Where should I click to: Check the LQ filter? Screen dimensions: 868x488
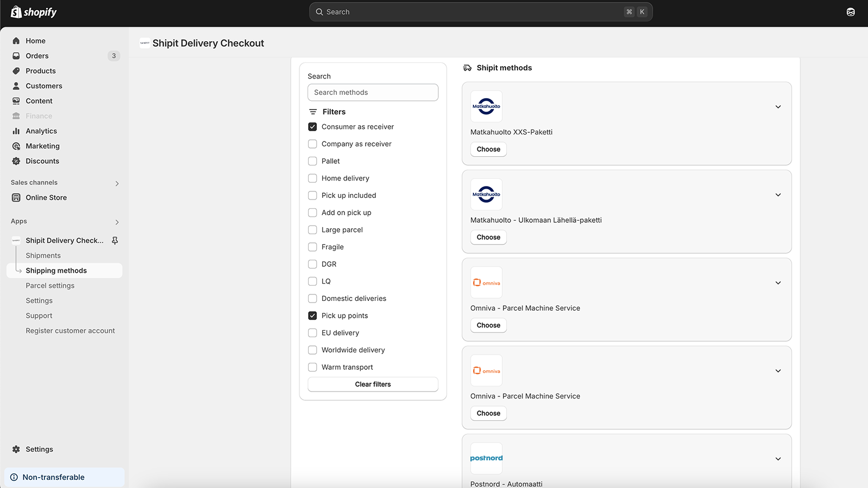312,281
